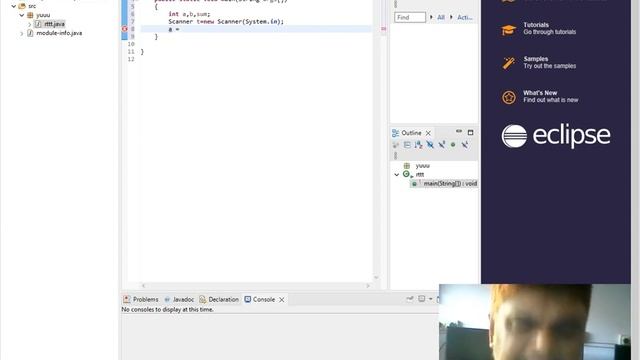Click the eclipse logo on Welcome page
Viewport: 640px width, 360px height.
(x=556, y=136)
